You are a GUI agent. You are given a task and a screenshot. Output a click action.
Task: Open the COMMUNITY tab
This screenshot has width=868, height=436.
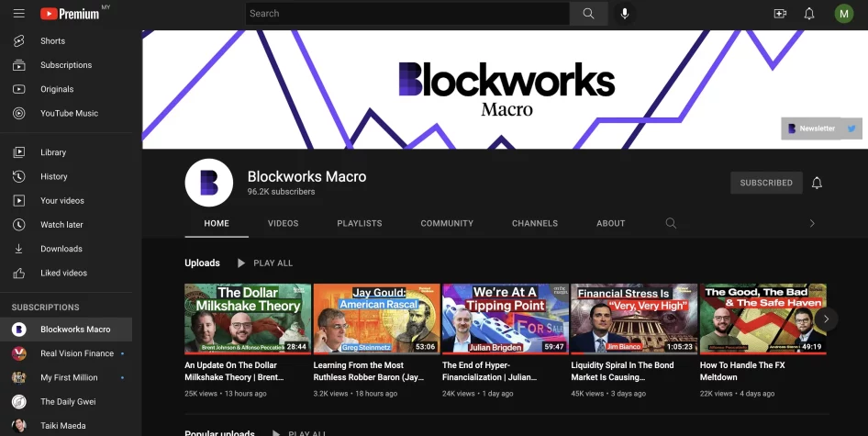pyautogui.click(x=447, y=223)
